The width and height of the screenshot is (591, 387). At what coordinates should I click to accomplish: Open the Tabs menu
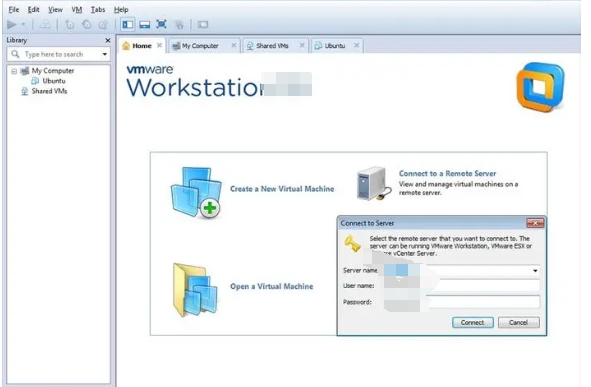[98, 9]
